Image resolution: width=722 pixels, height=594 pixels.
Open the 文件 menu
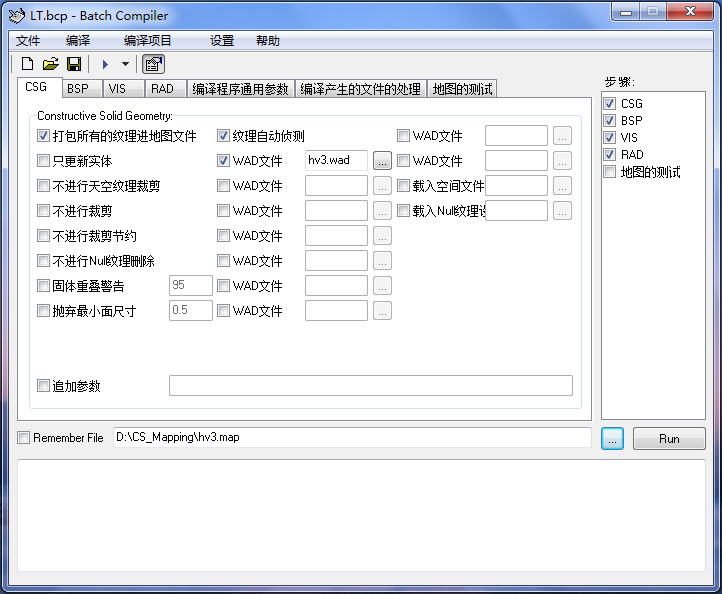pyautogui.click(x=28, y=41)
